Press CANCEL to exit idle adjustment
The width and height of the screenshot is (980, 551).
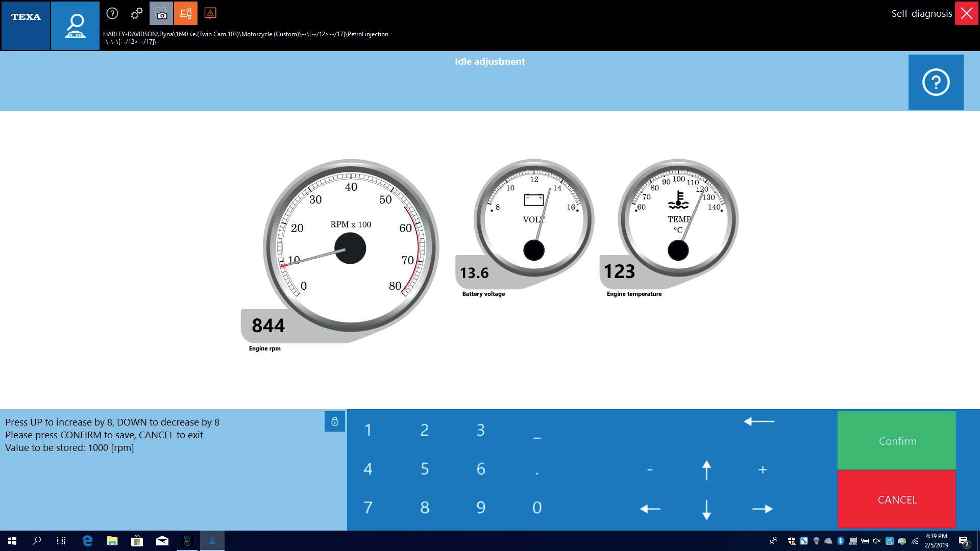(897, 499)
